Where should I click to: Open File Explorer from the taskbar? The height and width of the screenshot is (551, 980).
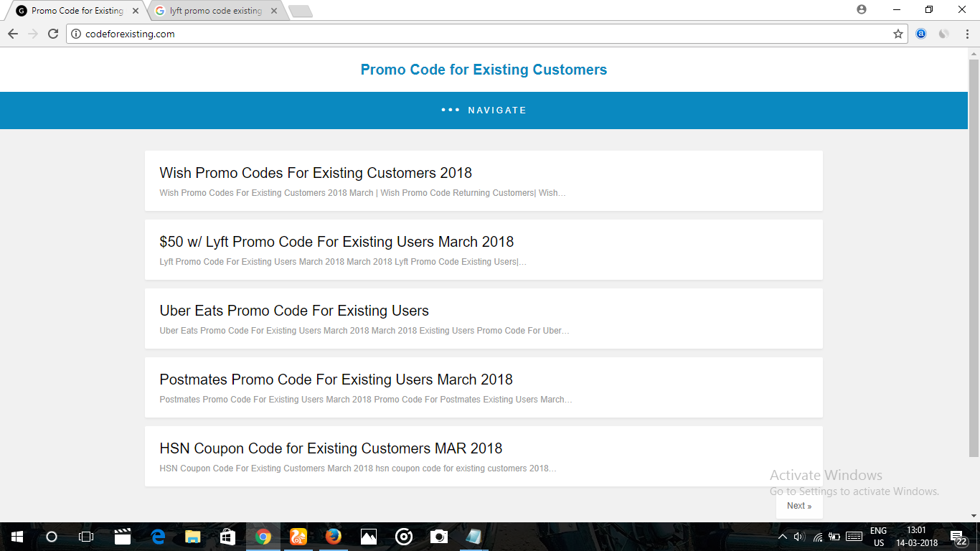point(193,537)
